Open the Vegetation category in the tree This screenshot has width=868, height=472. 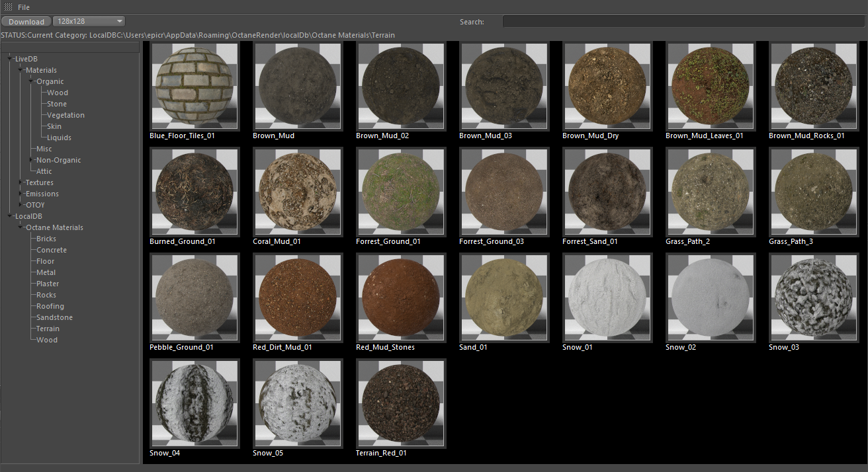pyautogui.click(x=65, y=115)
